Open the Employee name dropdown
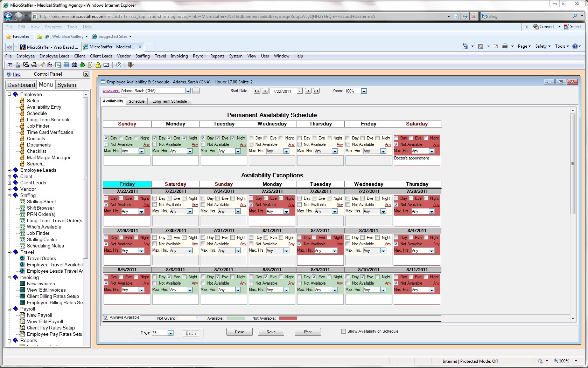The width and height of the screenshot is (588, 368). tap(188, 91)
